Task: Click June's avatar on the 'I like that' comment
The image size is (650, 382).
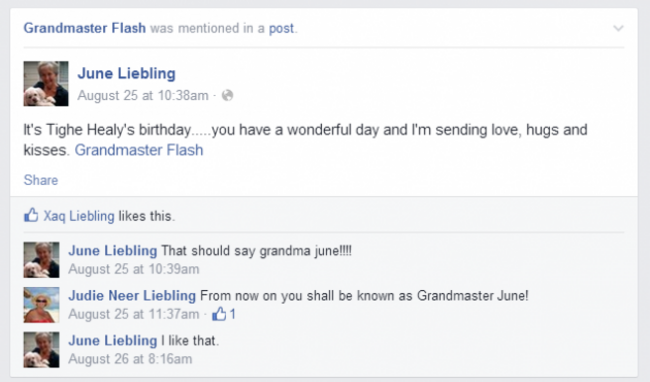Action: pos(41,350)
